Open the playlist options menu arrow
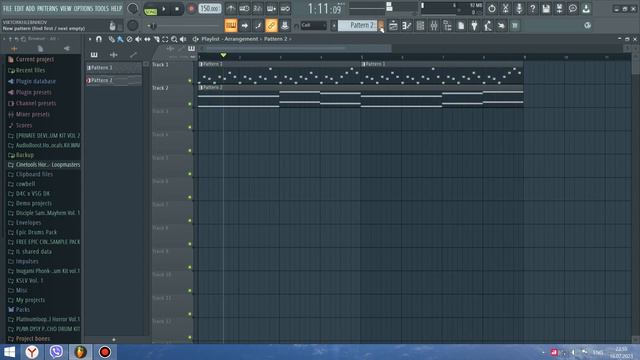 pyautogui.click(x=90, y=39)
